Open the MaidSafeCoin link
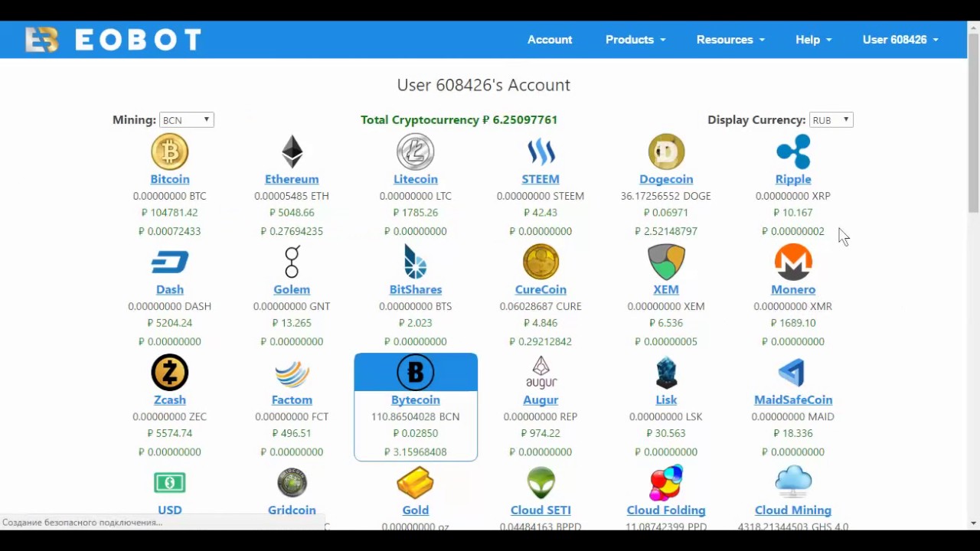 [793, 399]
